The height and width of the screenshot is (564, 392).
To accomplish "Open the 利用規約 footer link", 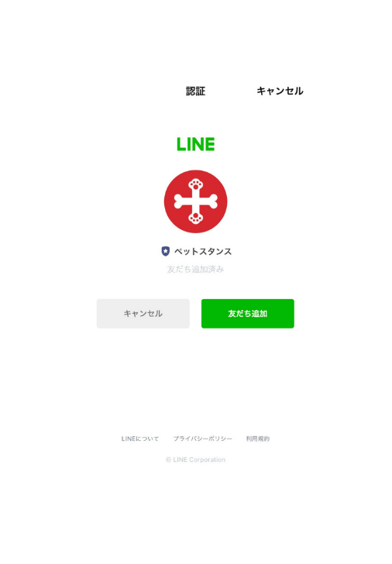I will point(258,438).
